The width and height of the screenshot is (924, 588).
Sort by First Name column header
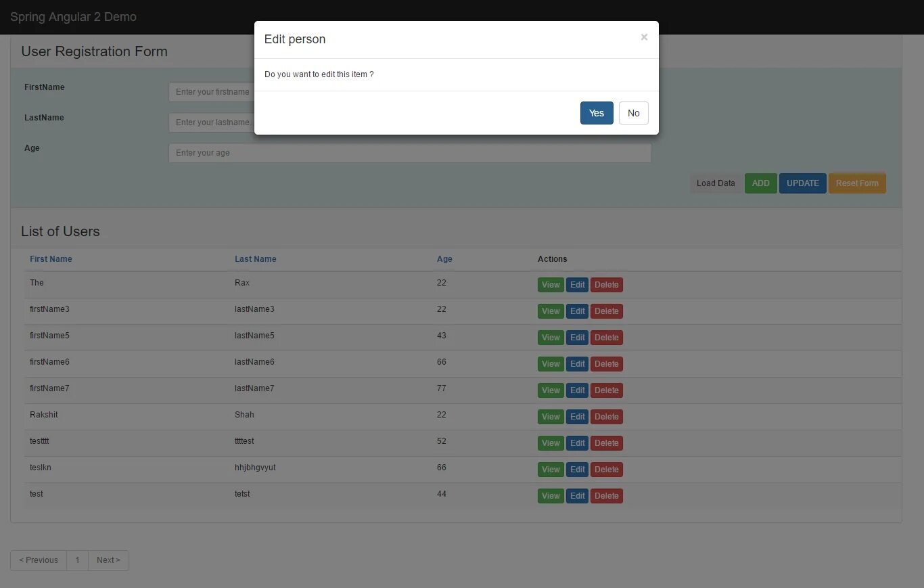[x=51, y=259]
